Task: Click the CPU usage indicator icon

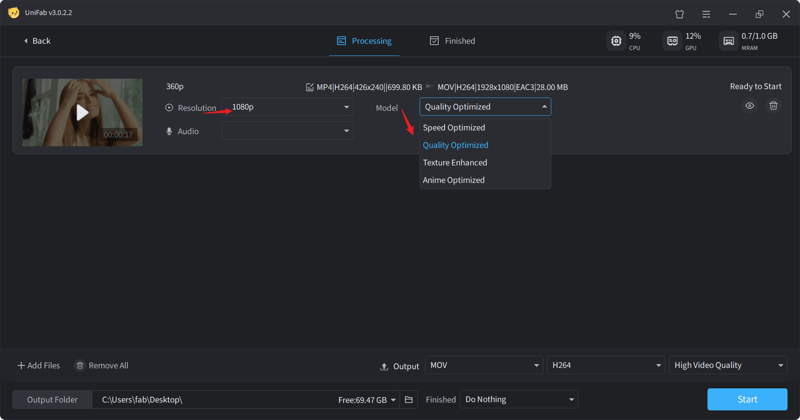Action: 616,41
